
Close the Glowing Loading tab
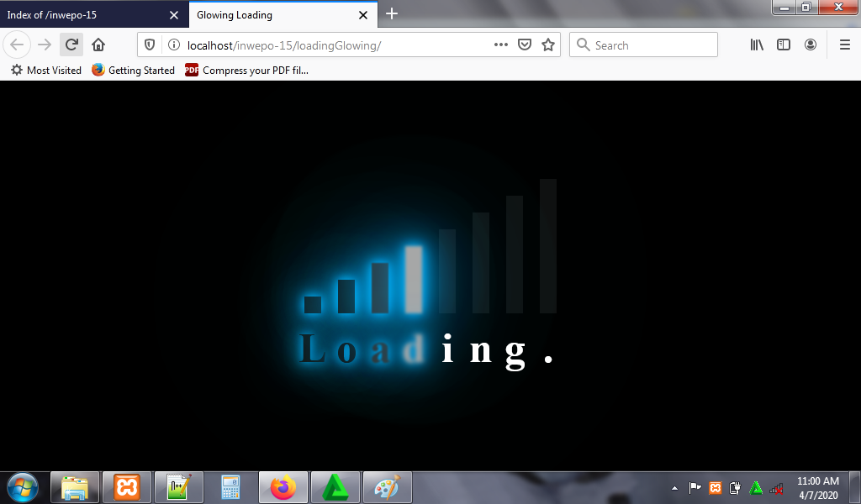click(363, 15)
